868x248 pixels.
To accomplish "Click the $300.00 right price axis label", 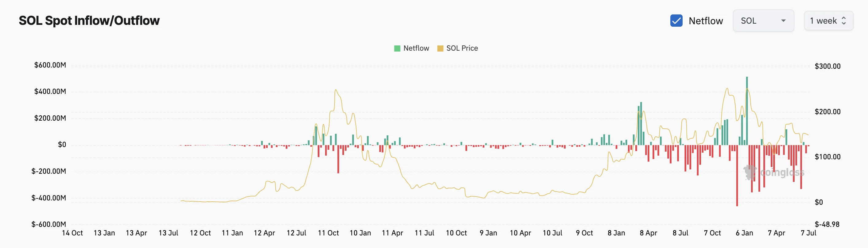I will coord(827,66).
